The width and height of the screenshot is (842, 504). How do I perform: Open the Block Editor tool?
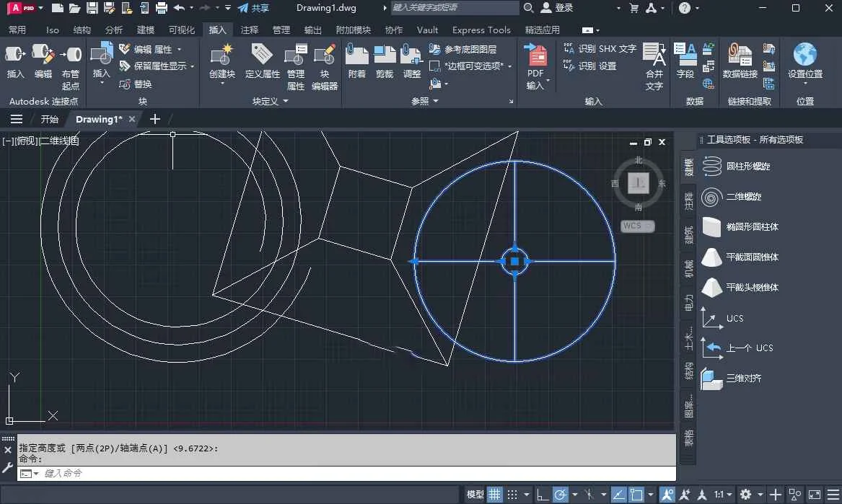point(325,66)
